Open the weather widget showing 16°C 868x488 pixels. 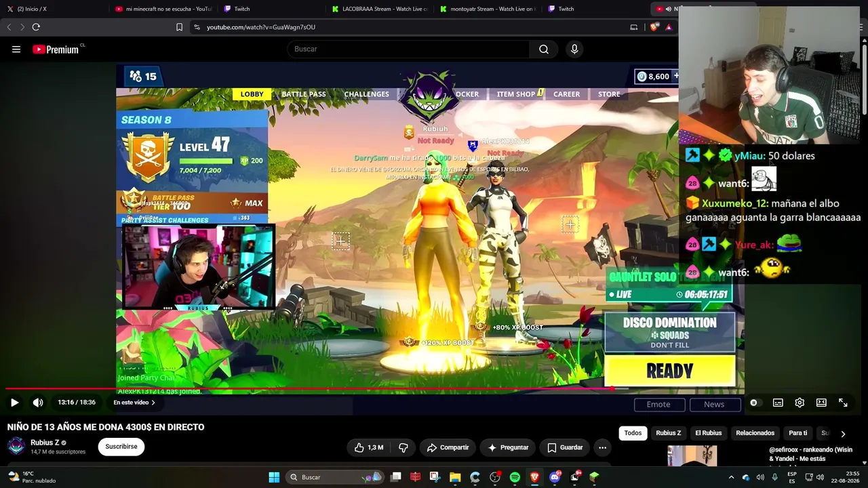[31, 477]
